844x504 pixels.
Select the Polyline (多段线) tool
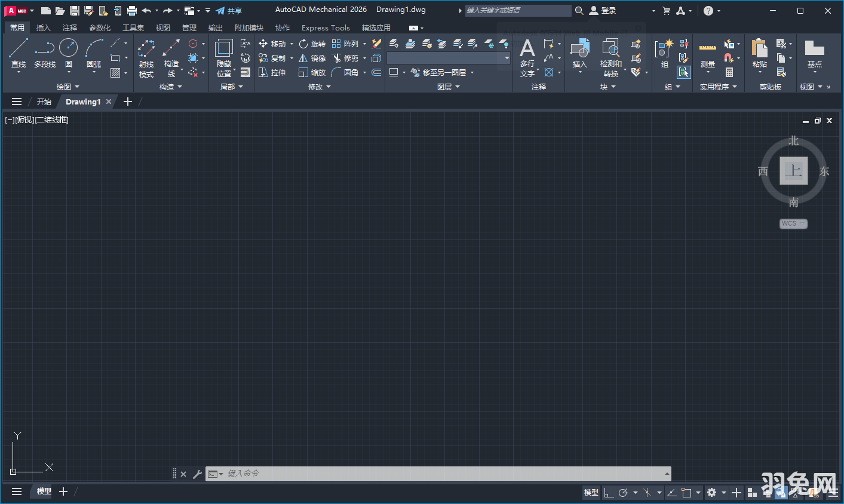click(x=44, y=54)
